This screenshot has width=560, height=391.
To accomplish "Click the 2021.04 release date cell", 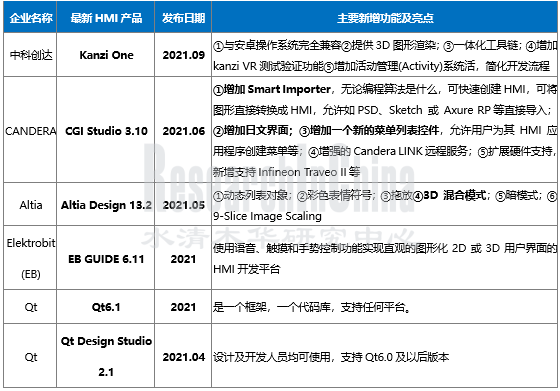I will (x=183, y=357).
